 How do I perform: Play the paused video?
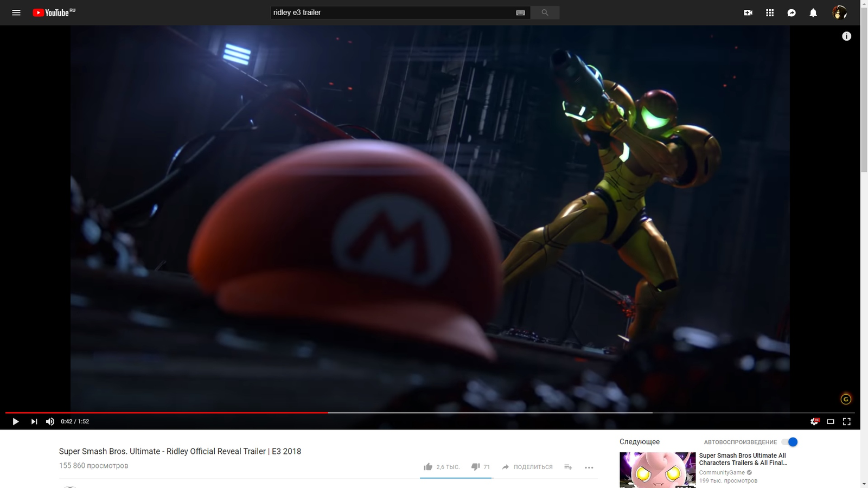(x=15, y=421)
